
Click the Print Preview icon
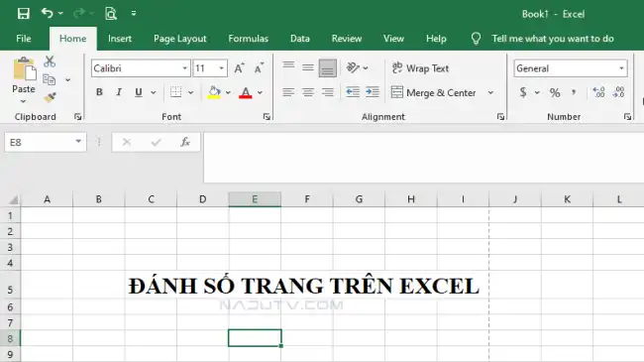111,14
